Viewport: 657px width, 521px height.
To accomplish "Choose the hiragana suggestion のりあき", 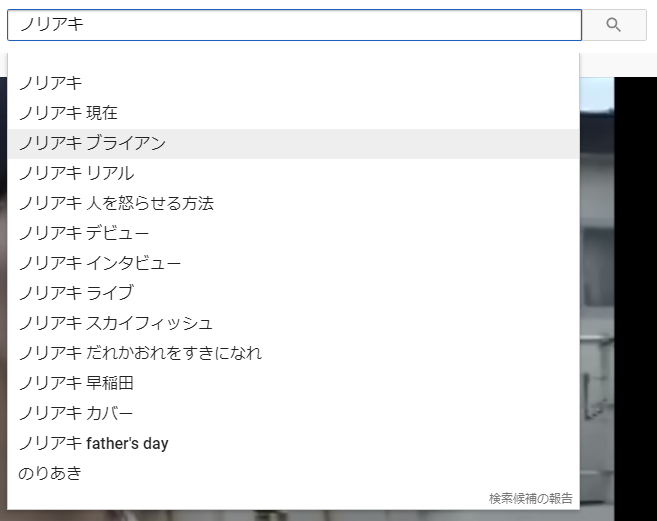I will pyautogui.click(x=293, y=474).
